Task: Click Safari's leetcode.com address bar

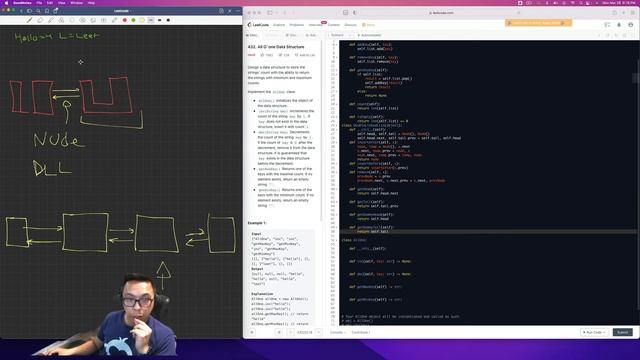Action: click(x=443, y=13)
